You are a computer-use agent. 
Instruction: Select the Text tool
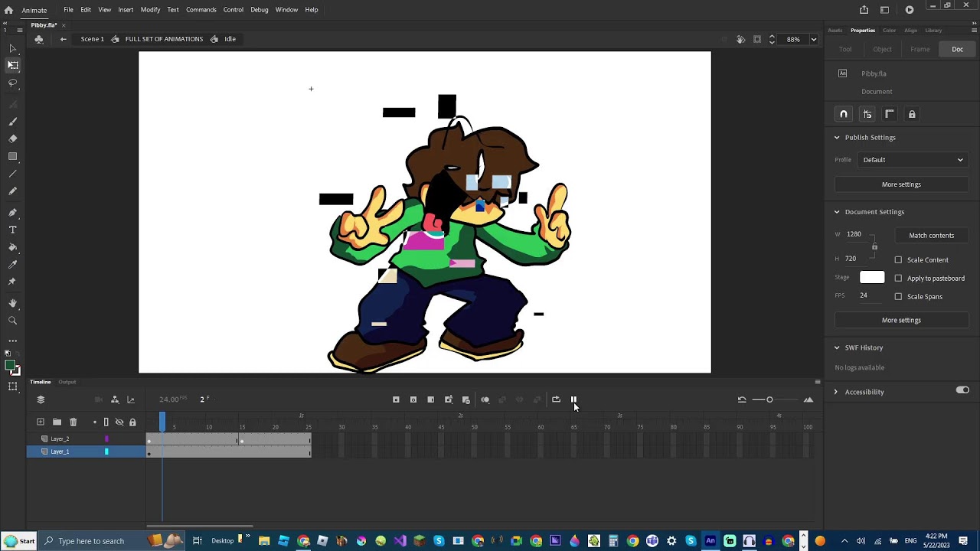click(13, 230)
